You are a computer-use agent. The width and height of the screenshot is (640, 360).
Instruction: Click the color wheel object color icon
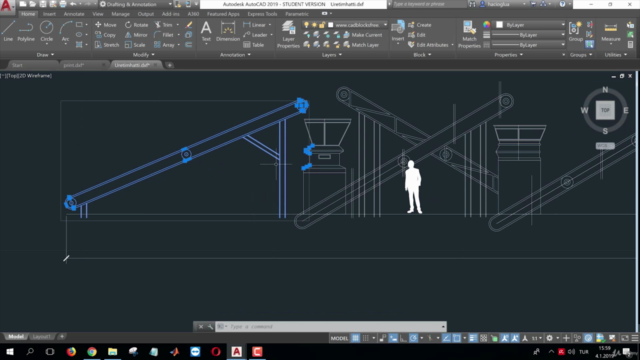[487, 25]
